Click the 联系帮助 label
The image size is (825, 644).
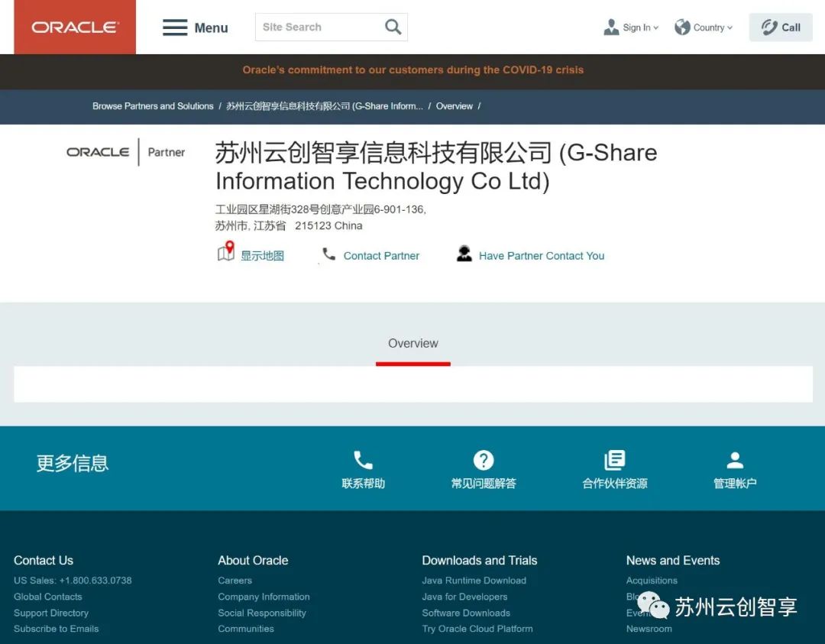pos(364,484)
